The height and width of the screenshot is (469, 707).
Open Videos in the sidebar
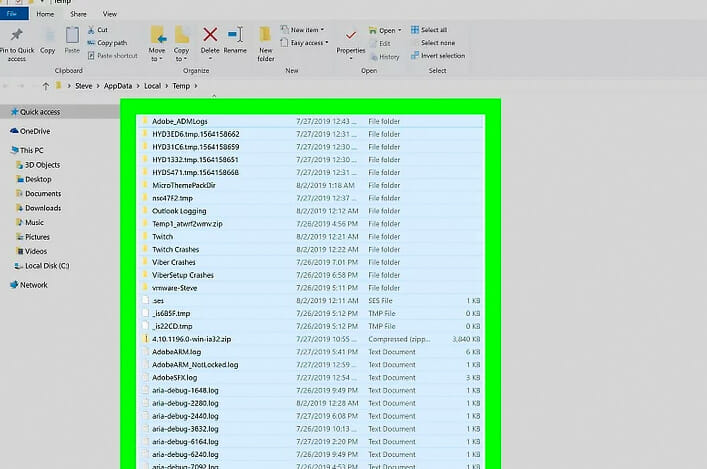point(31,251)
